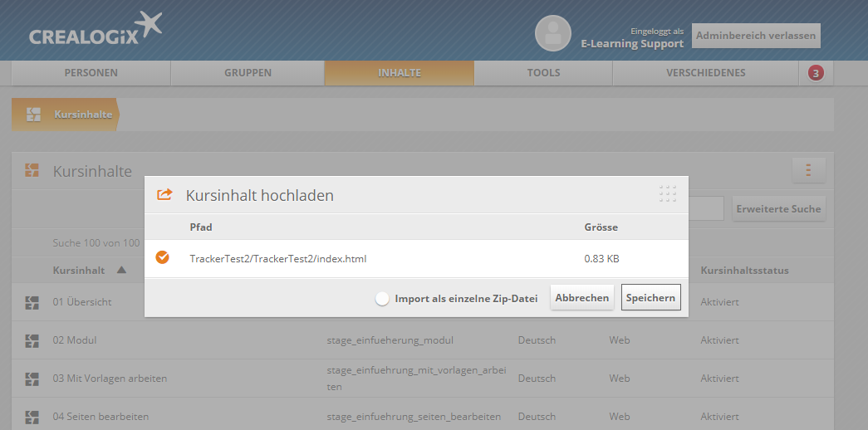Click the course icon beside 02 Modul
Viewport: 868px width, 430px height.
(32, 340)
